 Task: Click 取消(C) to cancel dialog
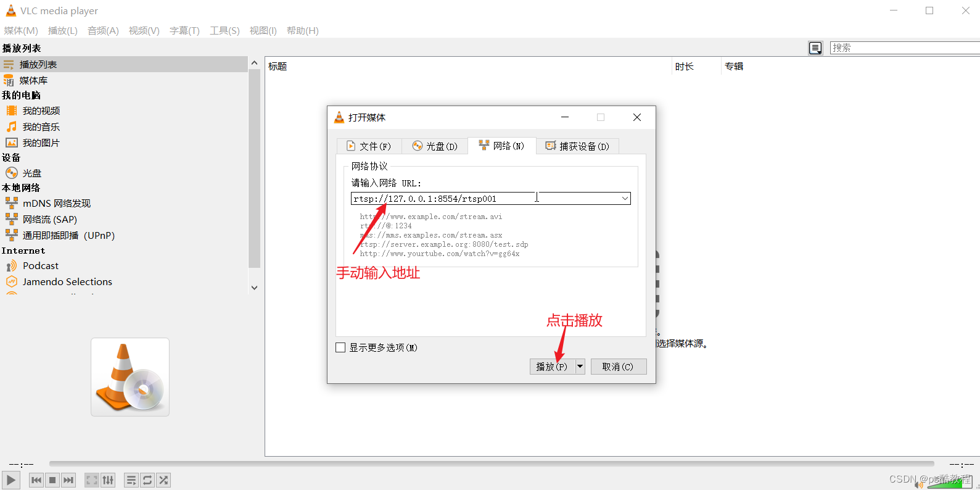tap(619, 367)
